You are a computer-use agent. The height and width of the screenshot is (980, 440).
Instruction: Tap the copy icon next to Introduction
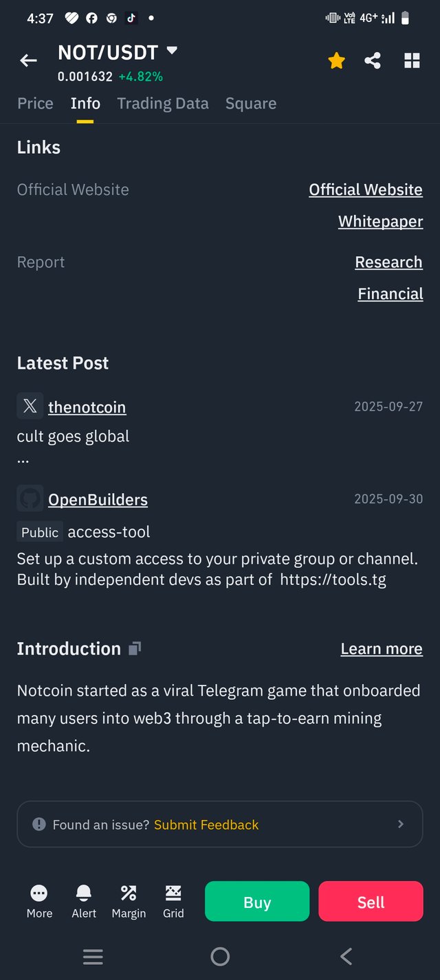[135, 648]
